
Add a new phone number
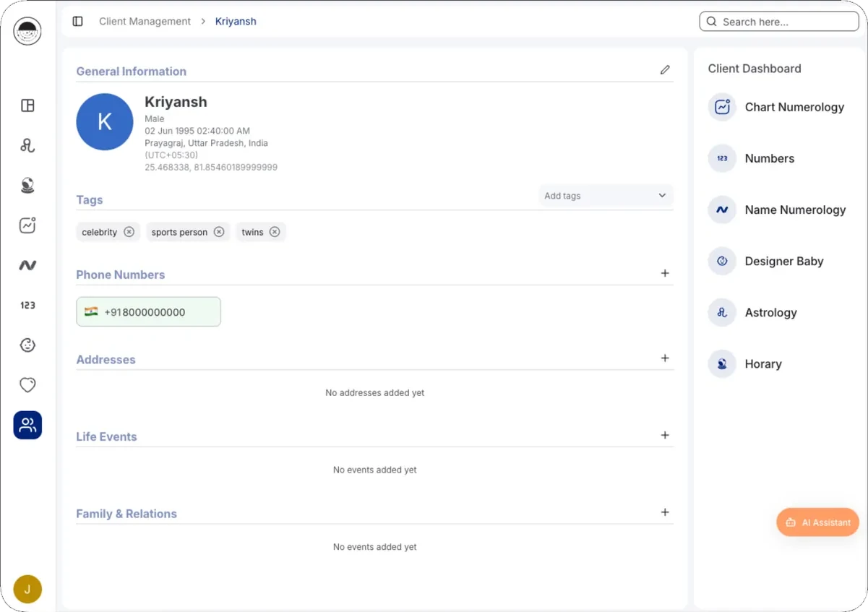[x=665, y=273]
